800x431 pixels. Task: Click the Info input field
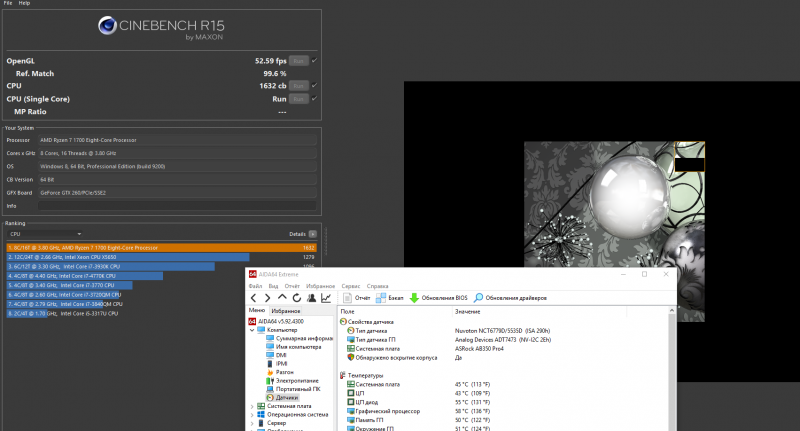(x=177, y=206)
